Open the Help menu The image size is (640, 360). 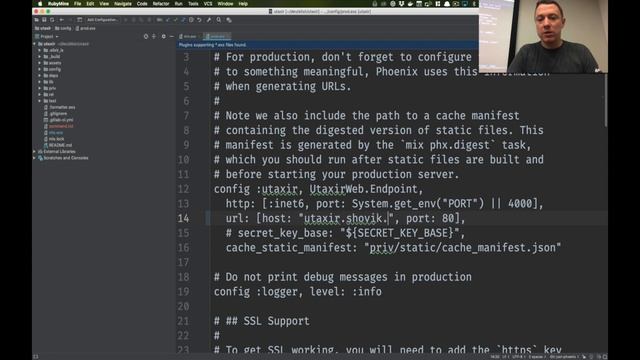pos(243,4)
